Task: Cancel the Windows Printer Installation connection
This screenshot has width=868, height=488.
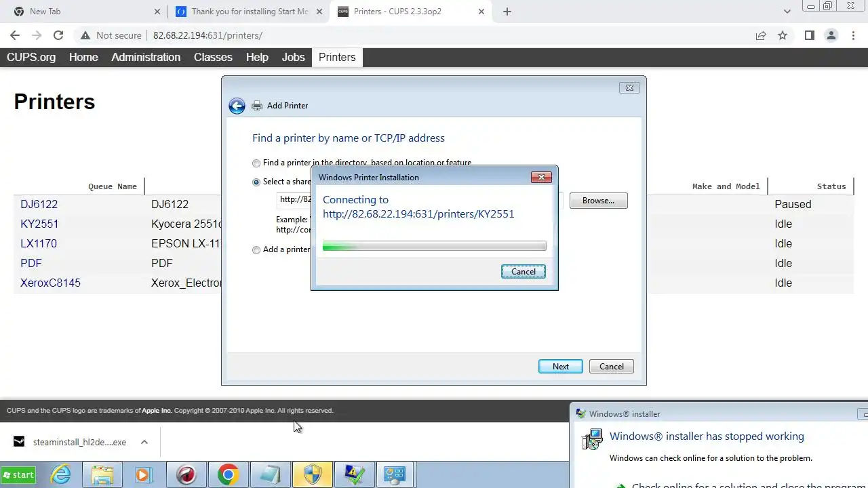Action: (523, 272)
